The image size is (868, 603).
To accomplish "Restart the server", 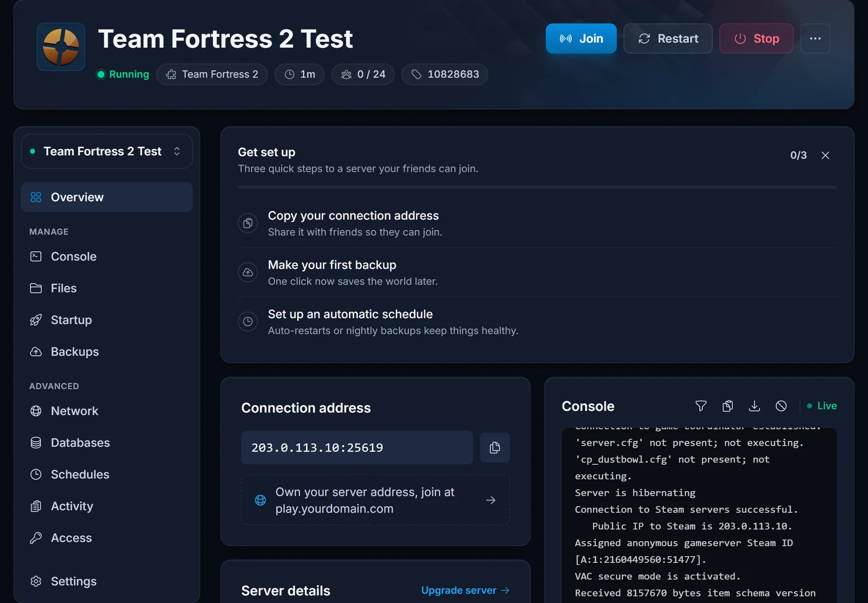I will pyautogui.click(x=668, y=39).
